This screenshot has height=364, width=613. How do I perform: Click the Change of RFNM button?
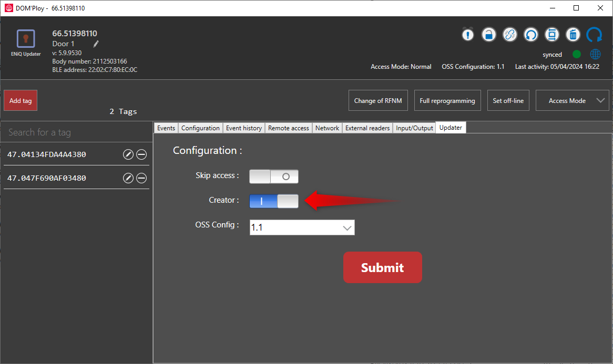(378, 101)
